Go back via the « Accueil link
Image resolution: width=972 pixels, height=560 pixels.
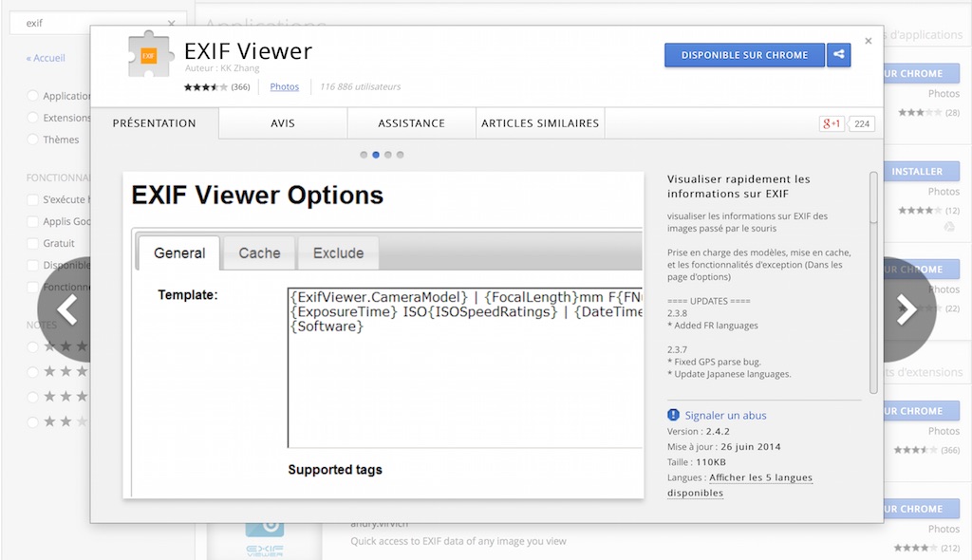pyautogui.click(x=46, y=58)
